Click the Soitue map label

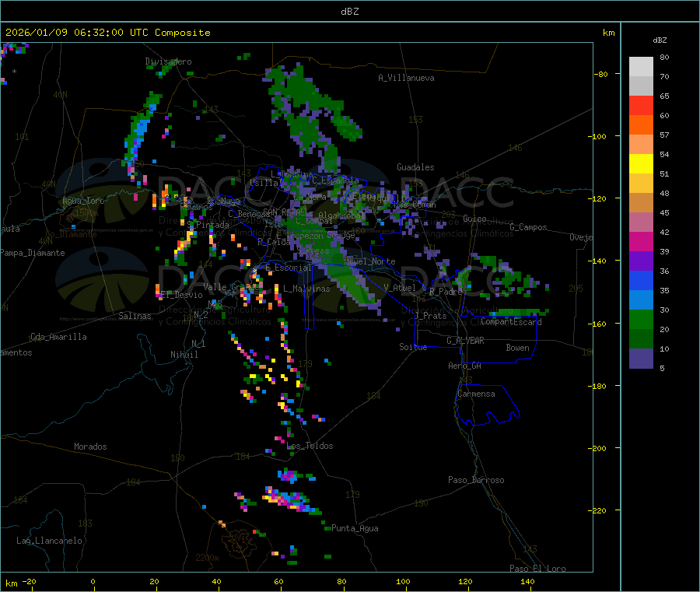coord(413,347)
